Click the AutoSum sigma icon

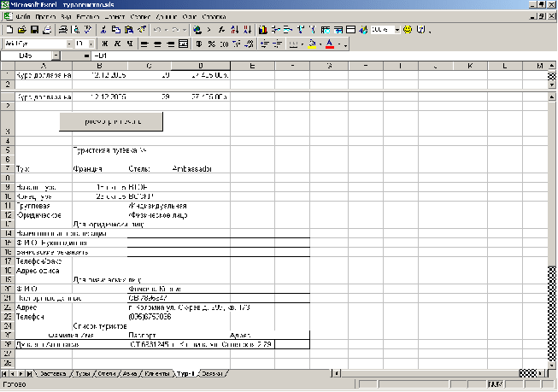209,30
